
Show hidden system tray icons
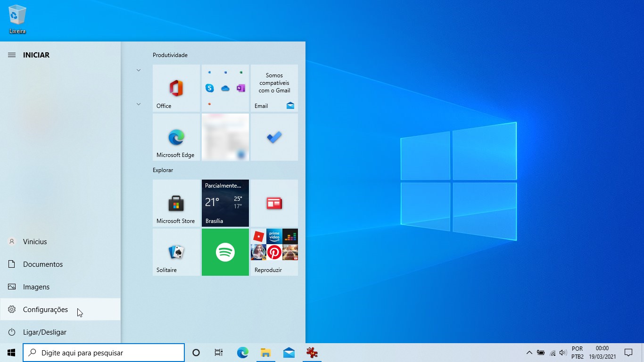[529, 353]
